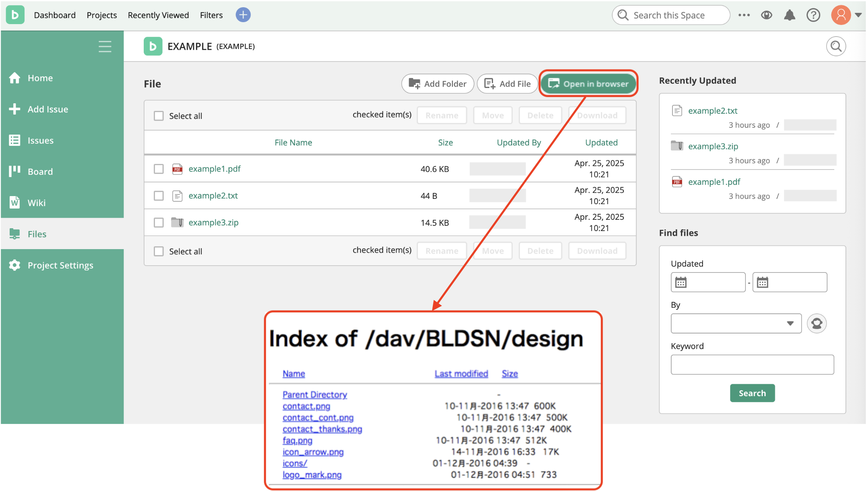Open the Updated start date calendar field
The image size is (868, 491).
708,282
